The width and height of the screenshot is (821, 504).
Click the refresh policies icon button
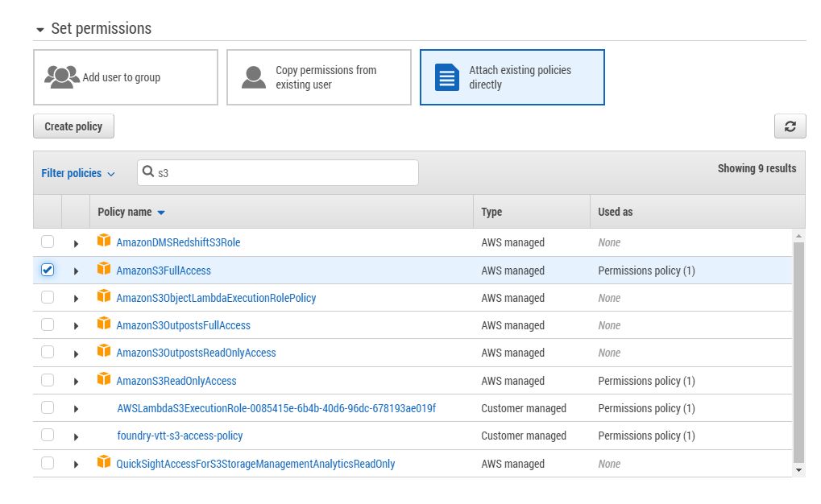click(790, 126)
